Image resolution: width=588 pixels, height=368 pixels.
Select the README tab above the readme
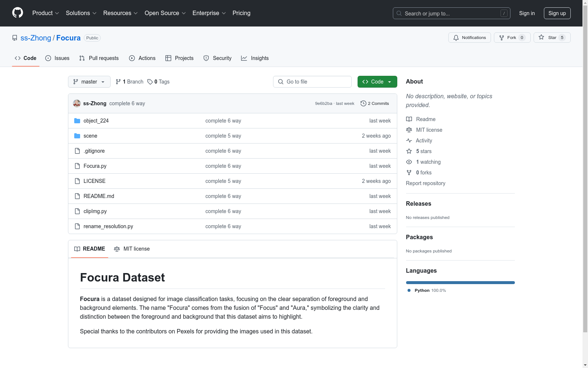click(x=90, y=249)
